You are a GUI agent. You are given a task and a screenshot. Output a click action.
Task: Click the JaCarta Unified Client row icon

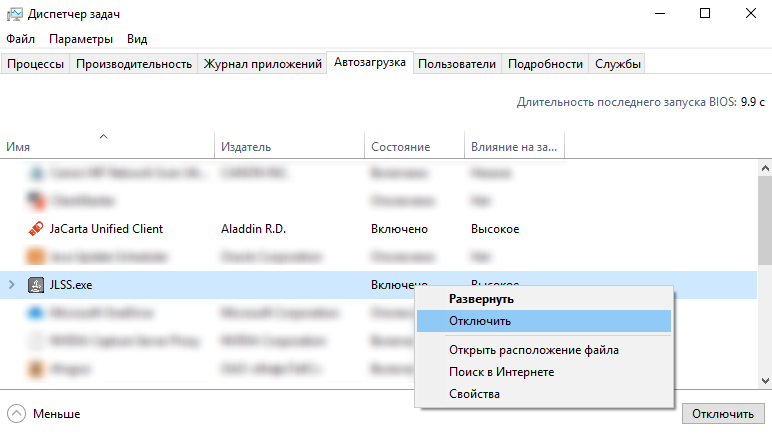pos(36,229)
